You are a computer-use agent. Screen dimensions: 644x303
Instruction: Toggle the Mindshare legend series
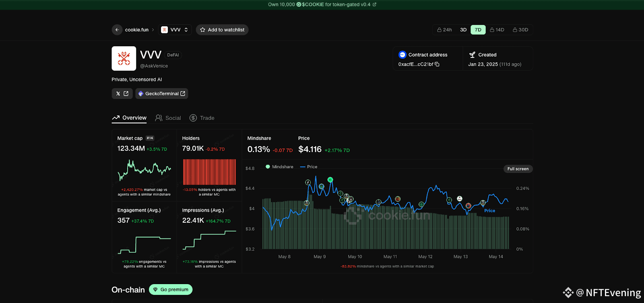pos(279,167)
